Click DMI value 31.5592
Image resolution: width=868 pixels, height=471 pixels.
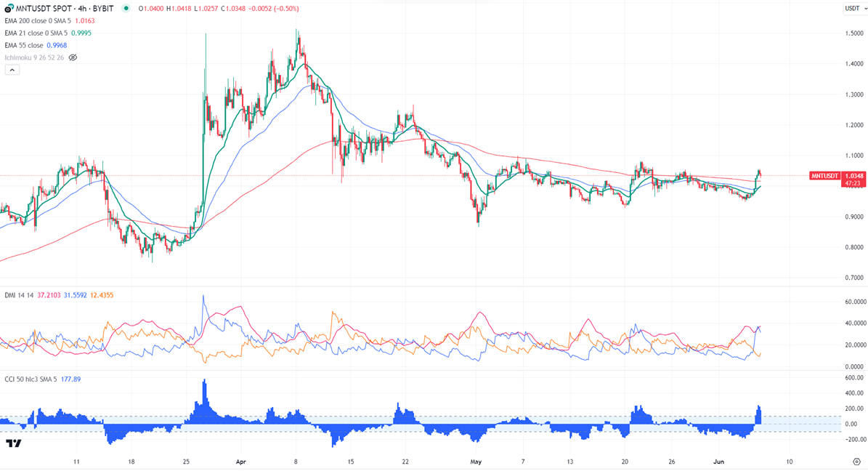[76, 295]
